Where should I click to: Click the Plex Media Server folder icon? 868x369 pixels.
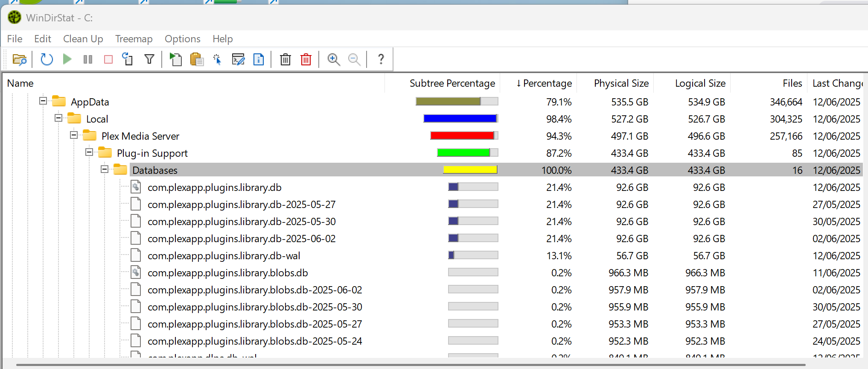[x=90, y=136]
